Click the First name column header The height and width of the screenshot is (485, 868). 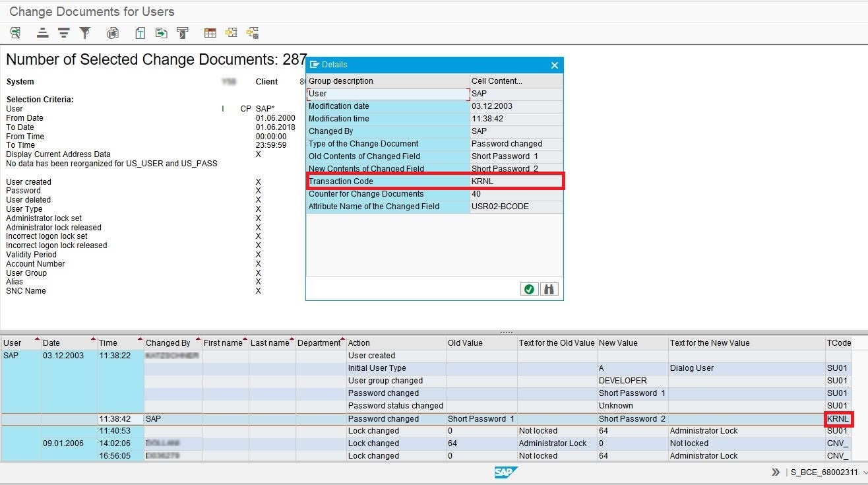tap(225, 343)
